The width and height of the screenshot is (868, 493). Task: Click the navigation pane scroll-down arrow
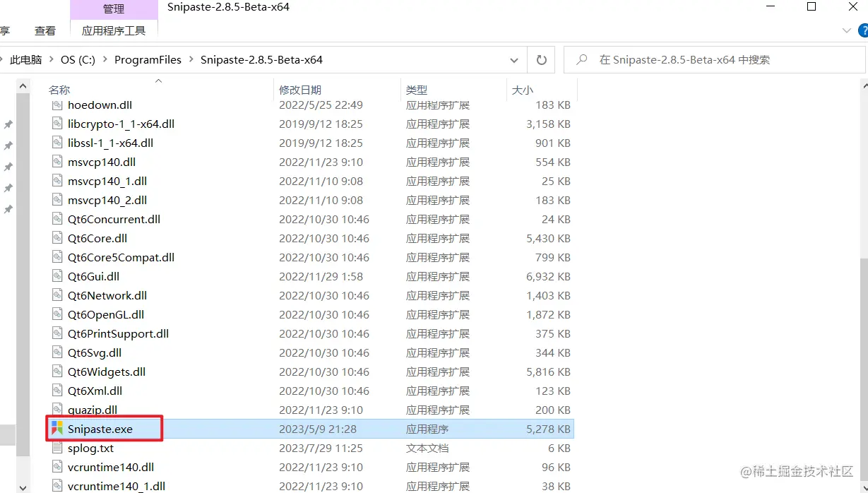pos(23,487)
